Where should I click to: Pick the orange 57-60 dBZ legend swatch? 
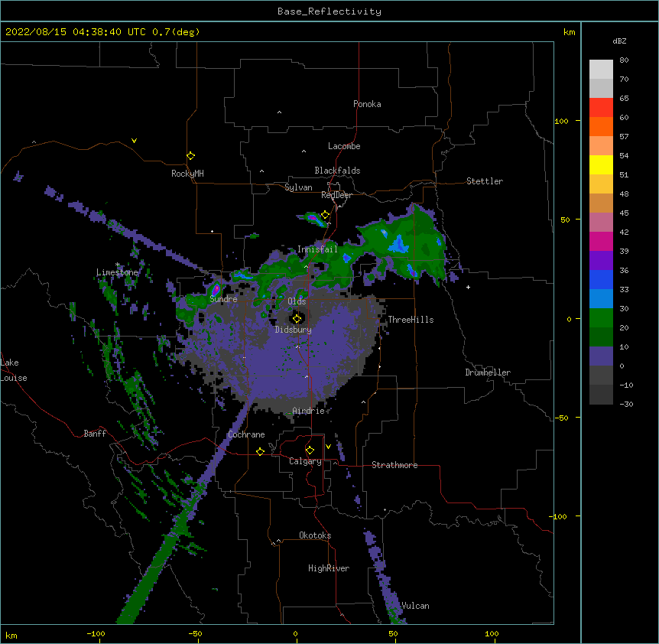click(x=601, y=126)
